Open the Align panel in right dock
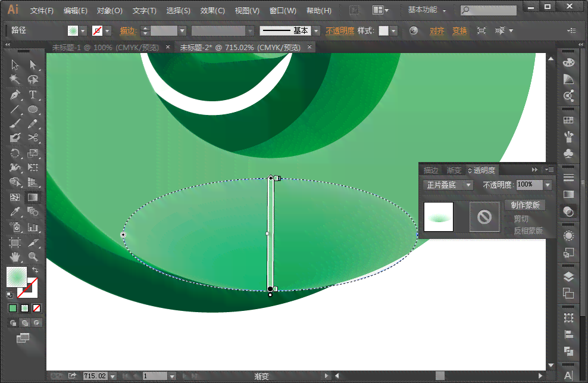588x383 pixels. point(568,334)
